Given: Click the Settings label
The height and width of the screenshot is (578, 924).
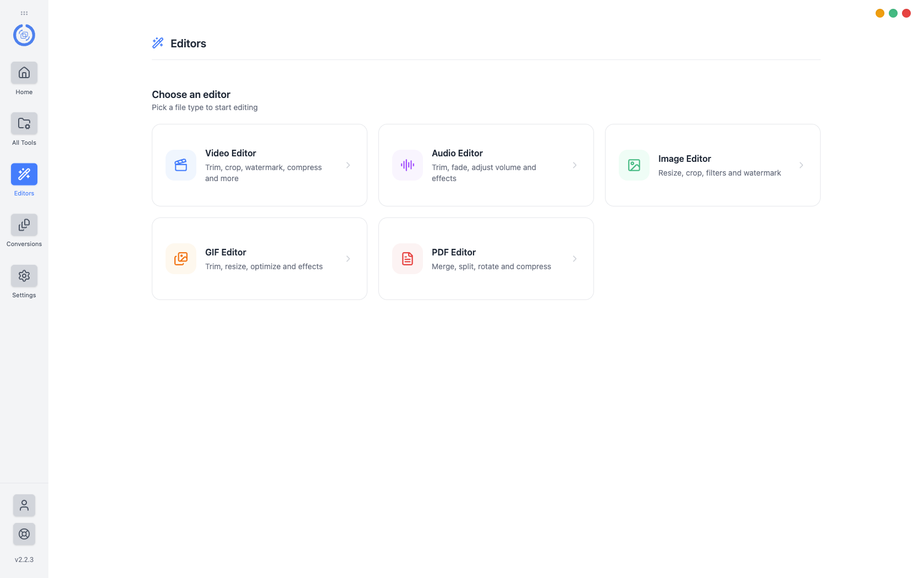Looking at the screenshot, I should click(24, 295).
